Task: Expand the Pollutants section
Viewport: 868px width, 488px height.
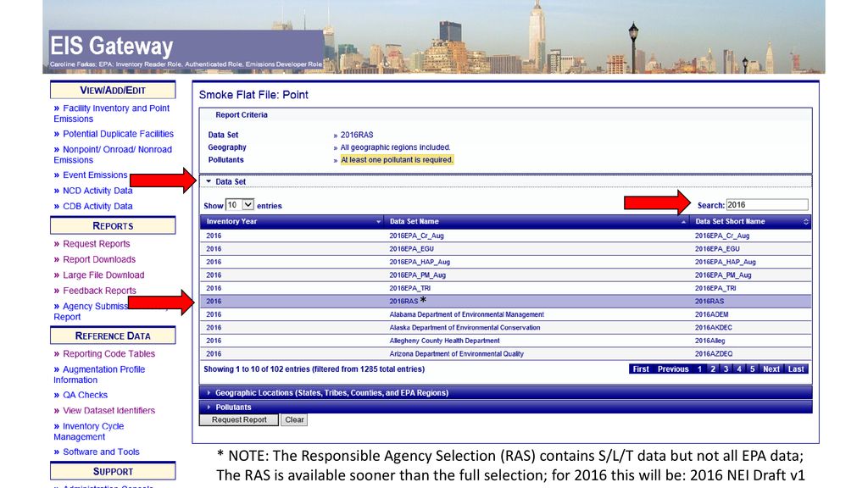Action: tap(505, 408)
